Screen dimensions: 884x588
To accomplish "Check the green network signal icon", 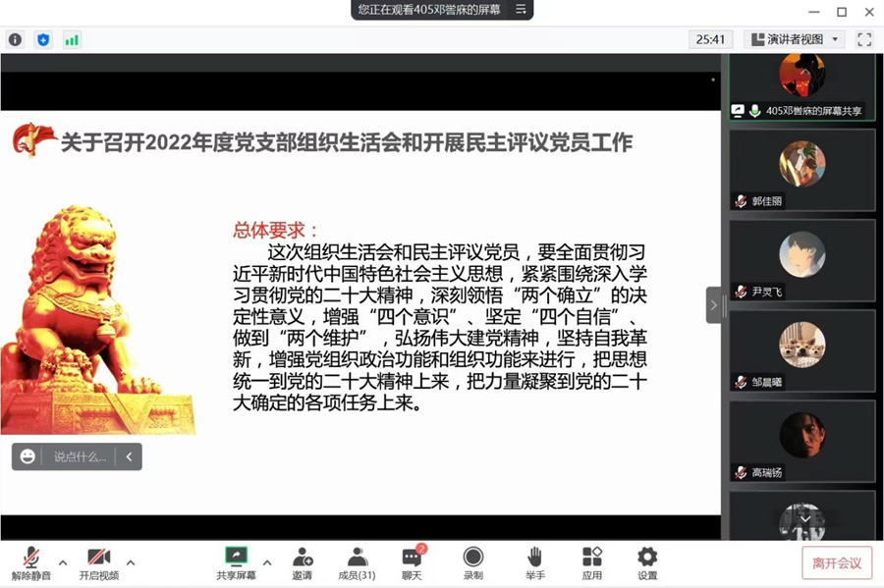I will [72, 39].
